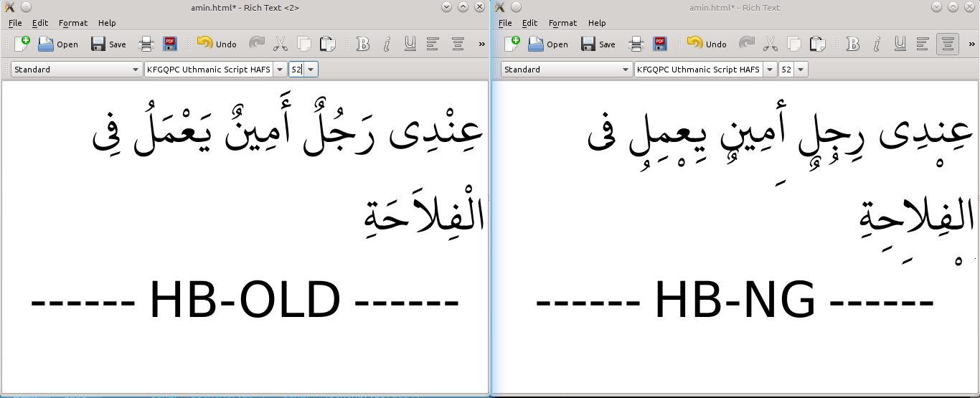Screen dimensions: 980x398
Task: Show more toolbar items in right window
Action: [971, 44]
